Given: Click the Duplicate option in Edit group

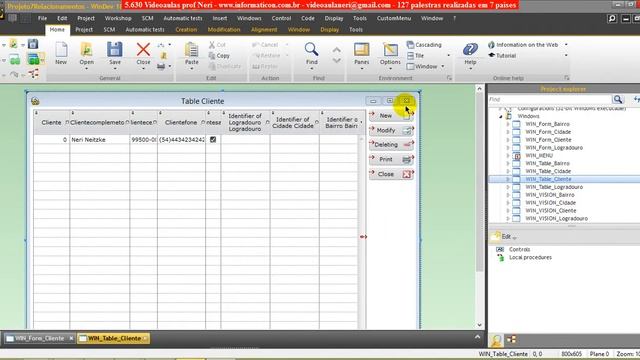Looking at the screenshot, I should [224, 66].
